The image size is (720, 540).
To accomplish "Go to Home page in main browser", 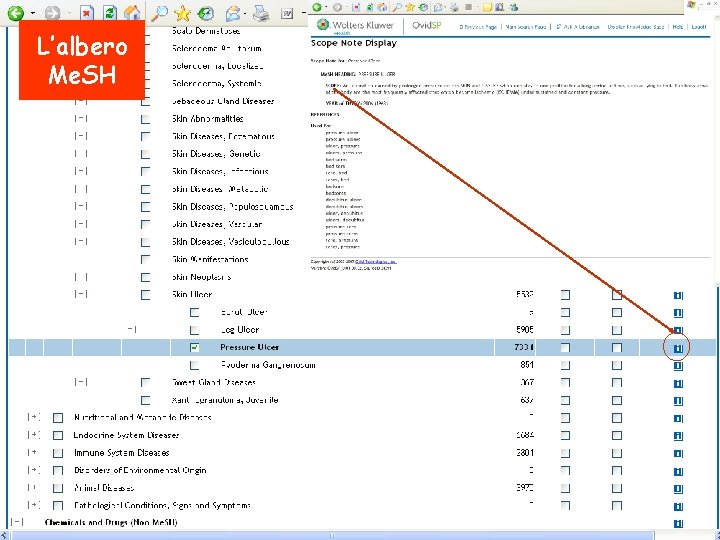I will pos(132,13).
